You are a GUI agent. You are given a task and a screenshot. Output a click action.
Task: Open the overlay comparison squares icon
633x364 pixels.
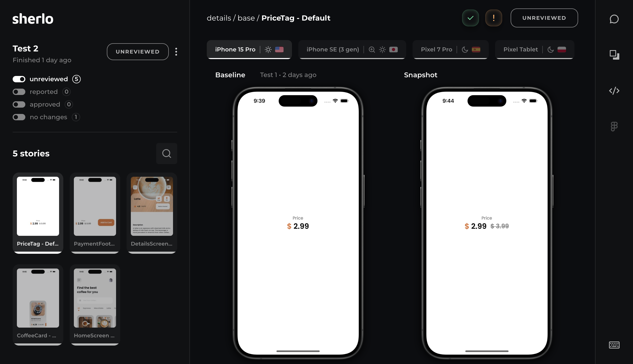pyautogui.click(x=614, y=55)
